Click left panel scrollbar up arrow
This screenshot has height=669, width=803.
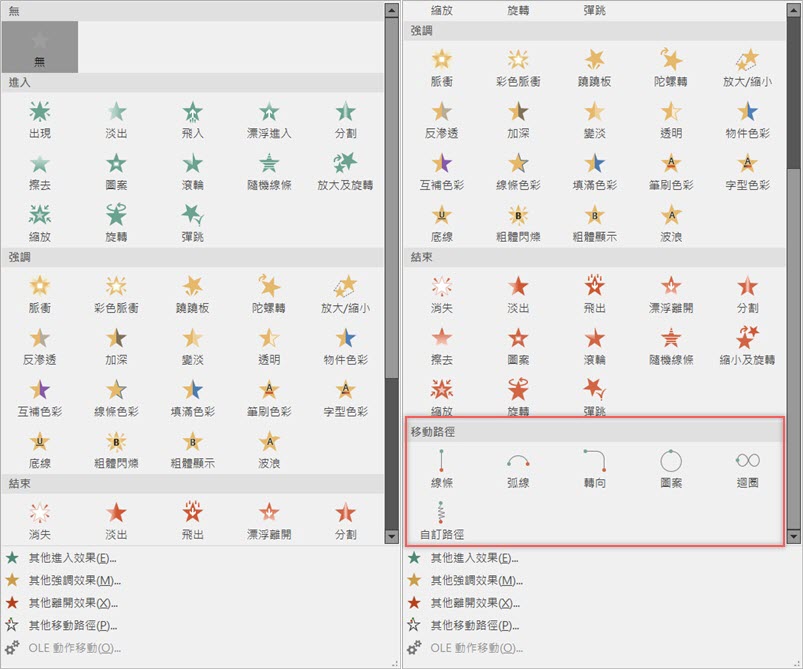[391, 10]
